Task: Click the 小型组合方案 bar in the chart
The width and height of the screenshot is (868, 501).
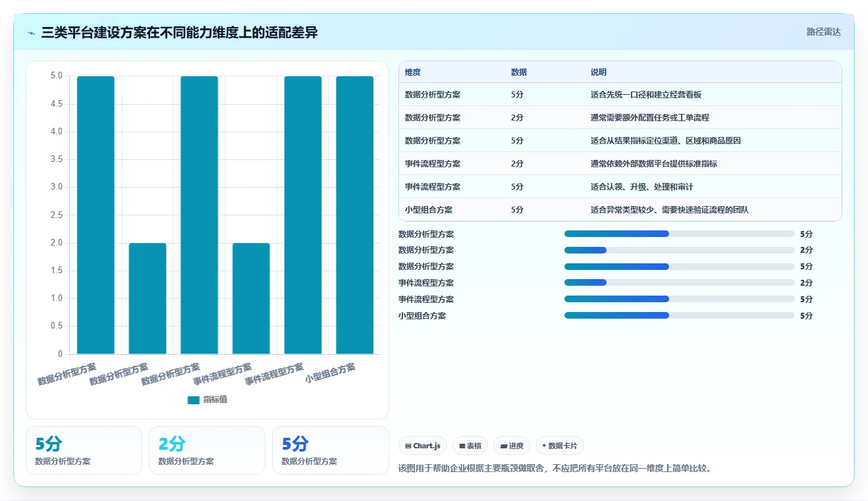Action: [x=355, y=215]
